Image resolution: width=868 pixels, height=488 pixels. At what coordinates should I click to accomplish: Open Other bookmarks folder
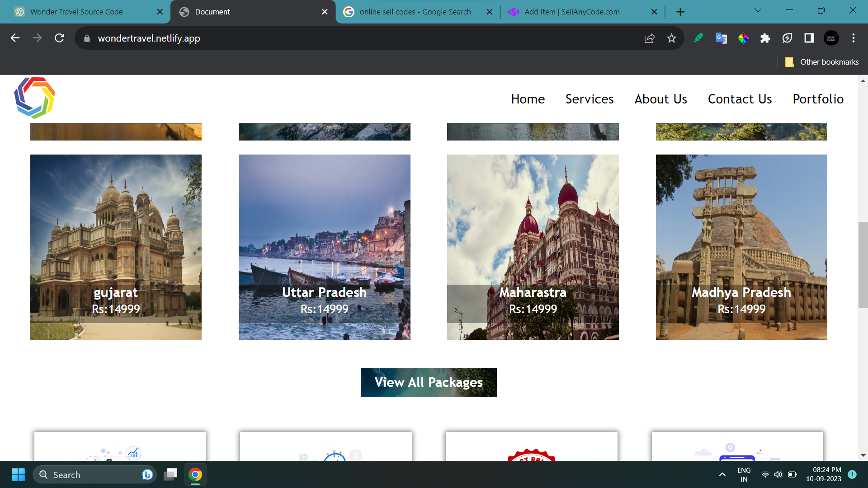pos(821,62)
